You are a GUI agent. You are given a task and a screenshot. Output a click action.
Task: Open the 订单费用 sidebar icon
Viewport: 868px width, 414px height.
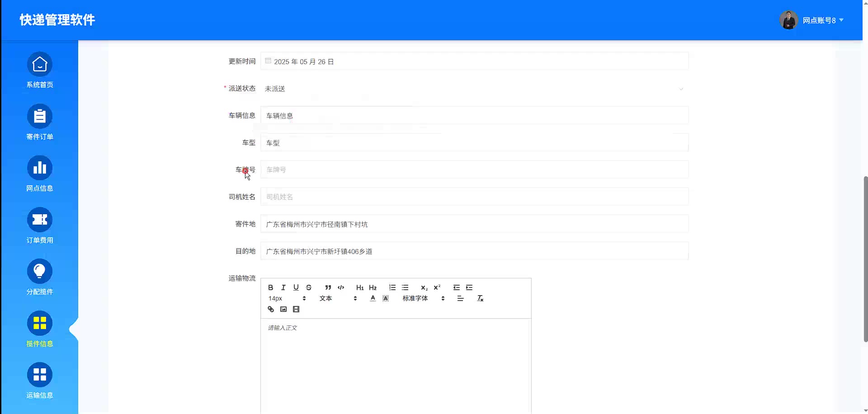(x=40, y=220)
